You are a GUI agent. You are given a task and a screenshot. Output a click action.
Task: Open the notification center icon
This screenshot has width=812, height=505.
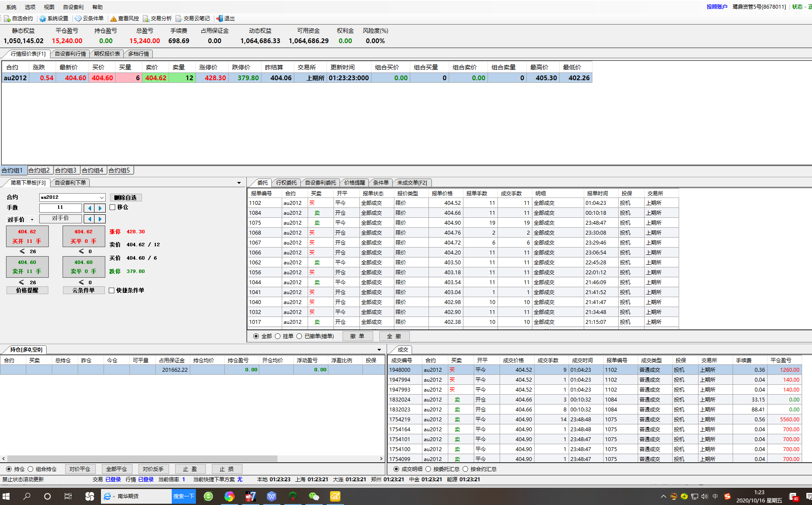pyautogui.click(x=793, y=497)
